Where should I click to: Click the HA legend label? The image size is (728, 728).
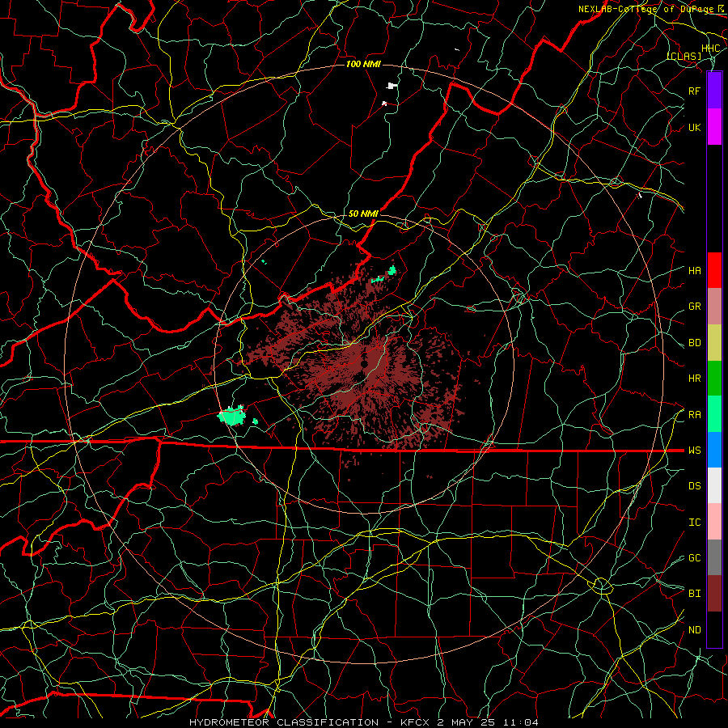point(694,271)
